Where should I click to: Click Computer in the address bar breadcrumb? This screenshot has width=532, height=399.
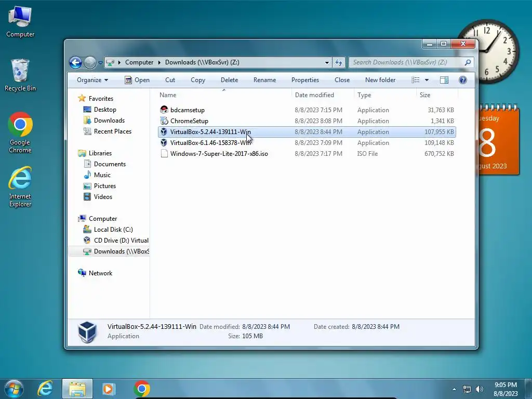click(139, 62)
